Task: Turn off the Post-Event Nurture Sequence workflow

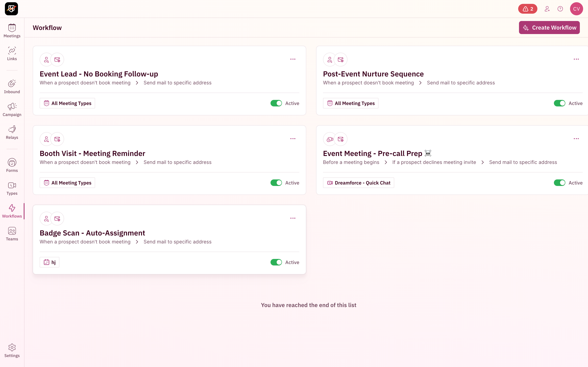Action: 559,103
